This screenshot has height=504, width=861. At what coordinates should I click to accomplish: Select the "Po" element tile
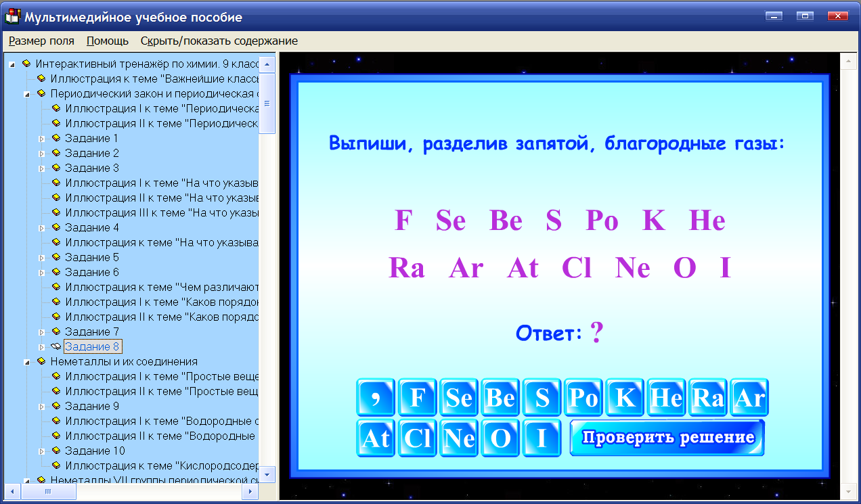(x=583, y=398)
